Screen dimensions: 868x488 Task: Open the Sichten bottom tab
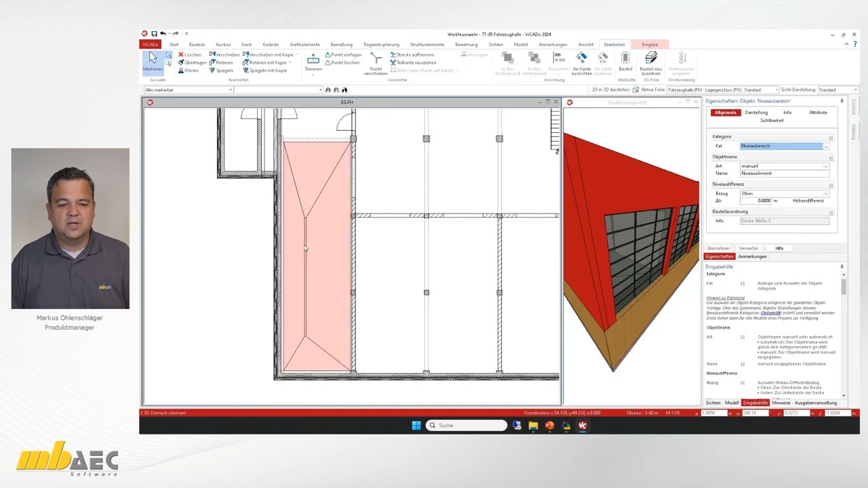pos(713,403)
